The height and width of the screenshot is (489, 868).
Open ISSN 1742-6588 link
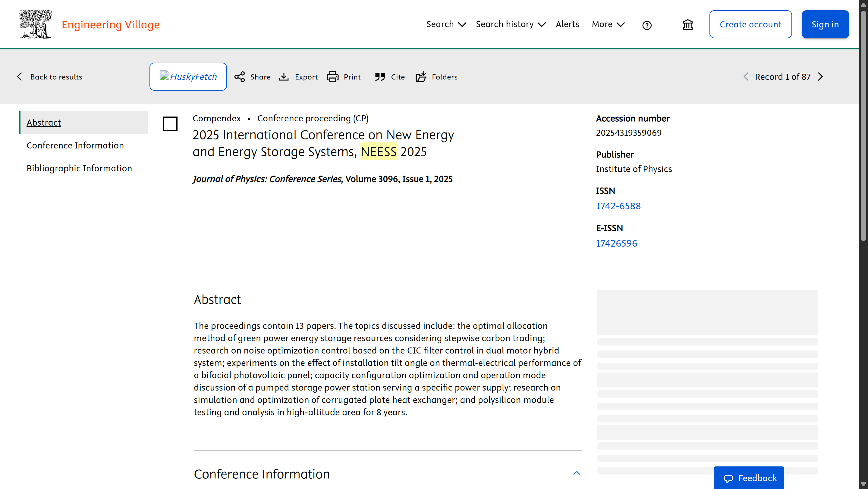coord(618,206)
